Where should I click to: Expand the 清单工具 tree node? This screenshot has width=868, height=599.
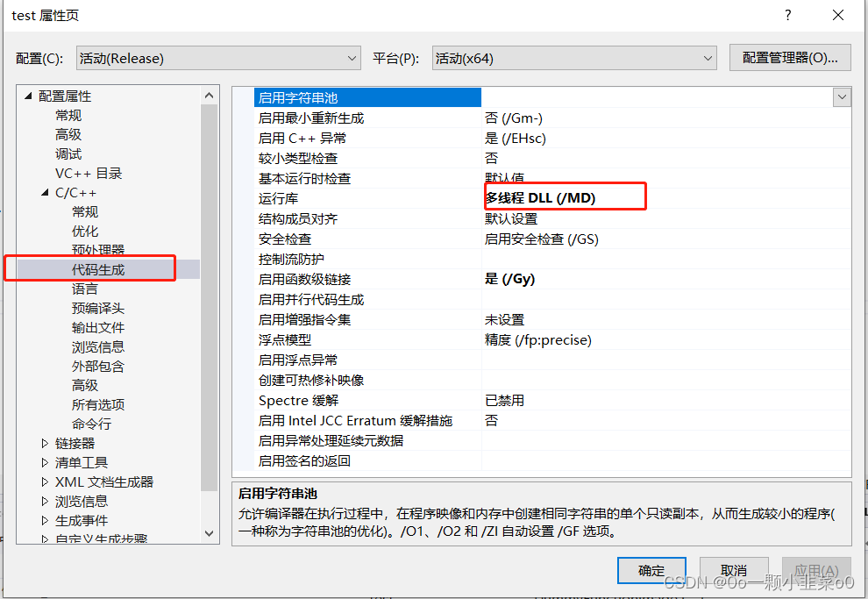[x=45, y=462]
